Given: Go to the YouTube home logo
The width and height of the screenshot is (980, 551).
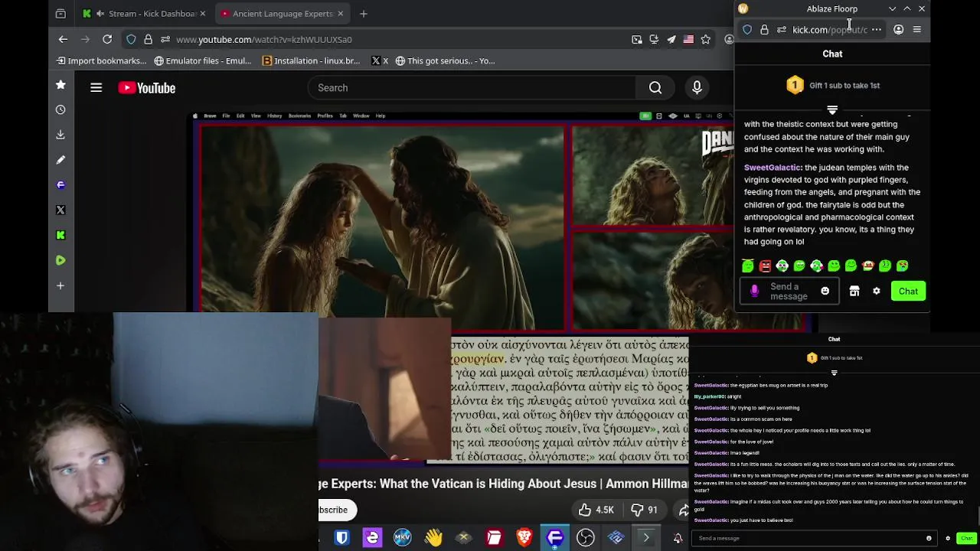Looking at the screenshot, I should (x=147, y=88).
